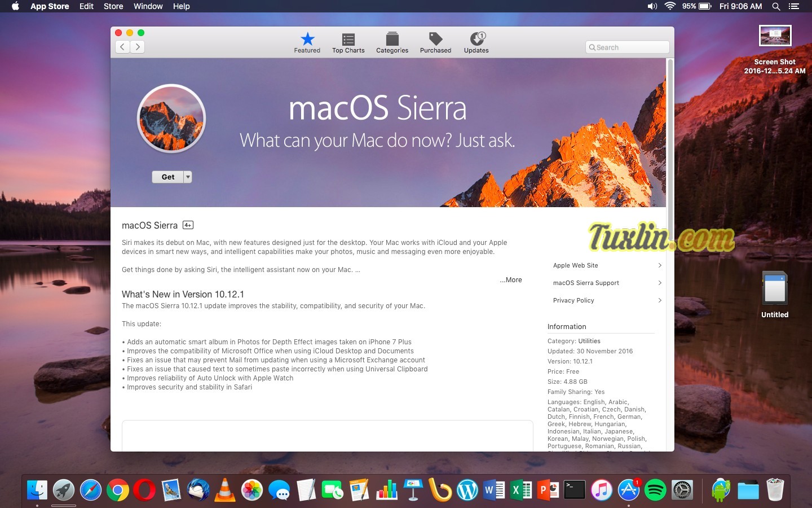Open macOS Sierra Support link
The height and width of the screenshot is (508, 812).
pos(586,283)
